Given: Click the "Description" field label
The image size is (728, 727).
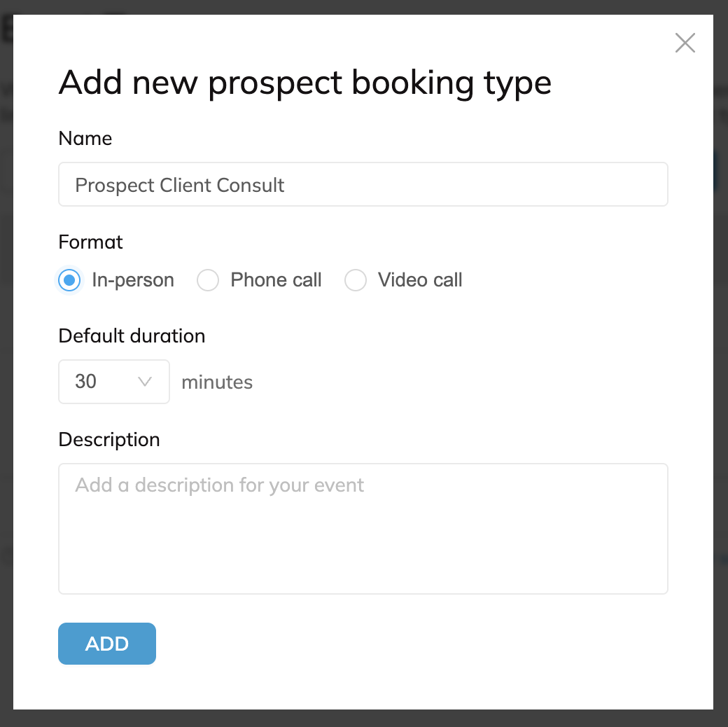Looking at the screenshot, I should [x=109, y=440].
